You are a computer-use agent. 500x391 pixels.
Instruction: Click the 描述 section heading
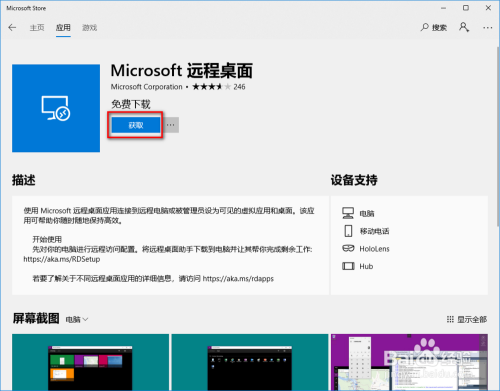[24, 180]
